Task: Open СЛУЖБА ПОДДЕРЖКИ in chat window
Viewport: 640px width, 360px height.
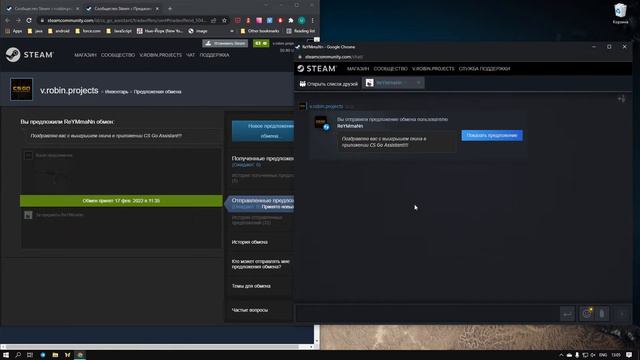Action: coord(484,69)
